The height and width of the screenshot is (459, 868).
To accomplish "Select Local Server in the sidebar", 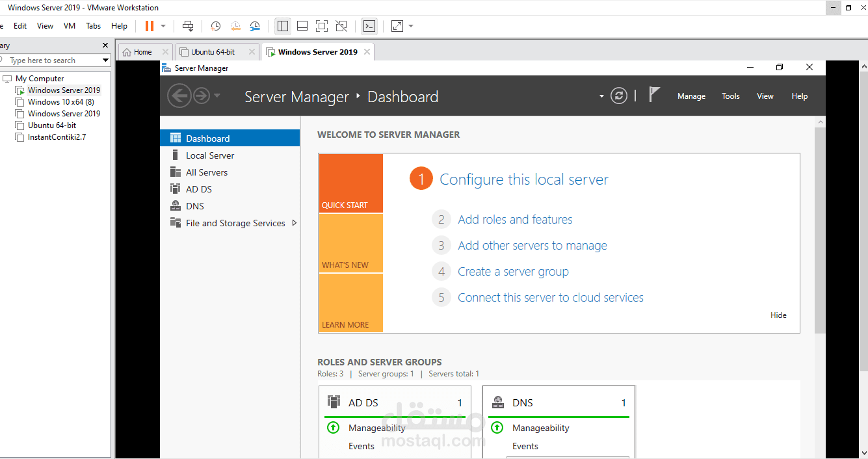I will pos(209,155).
